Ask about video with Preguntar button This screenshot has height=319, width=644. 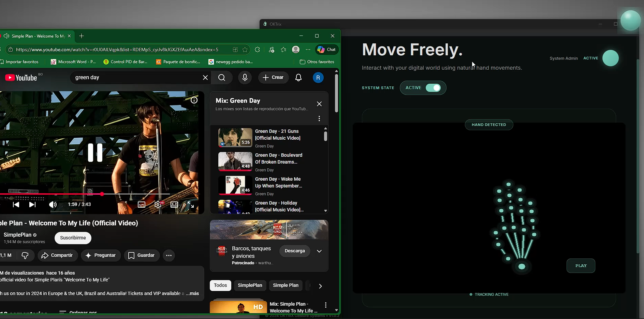[x=101, y=255]
